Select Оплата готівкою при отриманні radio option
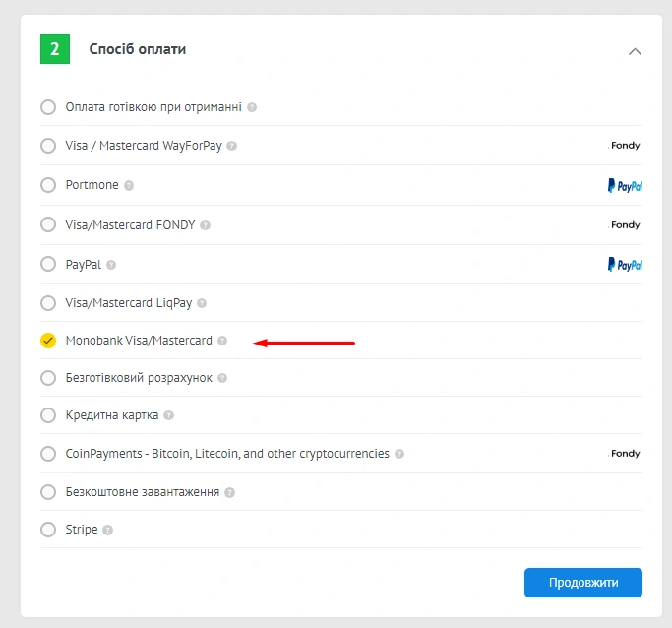The height and width of the screenshot is (628, 672). [48, 107]
